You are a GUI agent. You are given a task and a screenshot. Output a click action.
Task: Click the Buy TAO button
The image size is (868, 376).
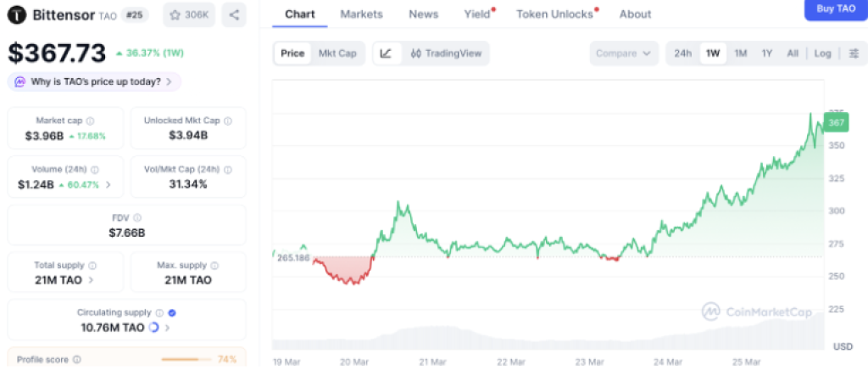(835, 8)
